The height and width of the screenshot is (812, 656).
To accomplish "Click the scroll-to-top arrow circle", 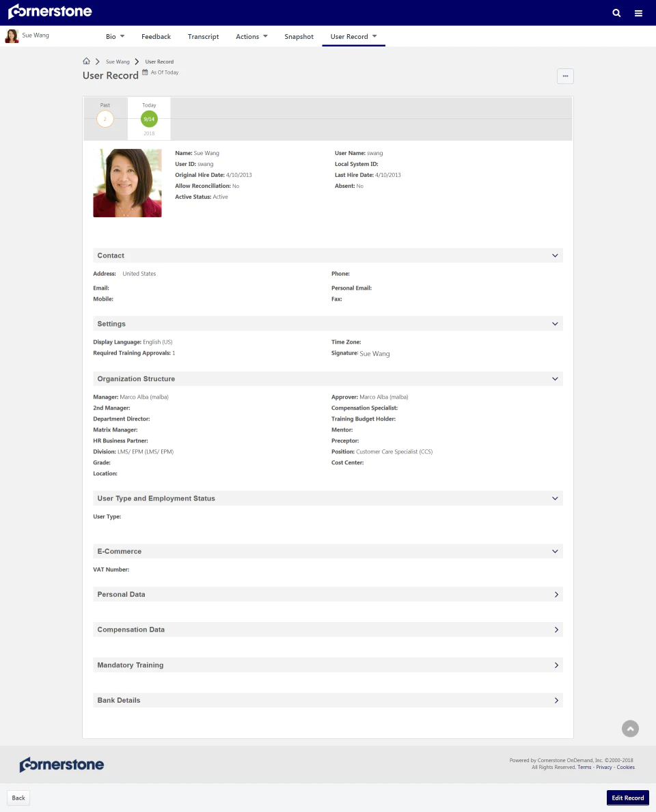I will pyautogui.click(x=630, y=729).
